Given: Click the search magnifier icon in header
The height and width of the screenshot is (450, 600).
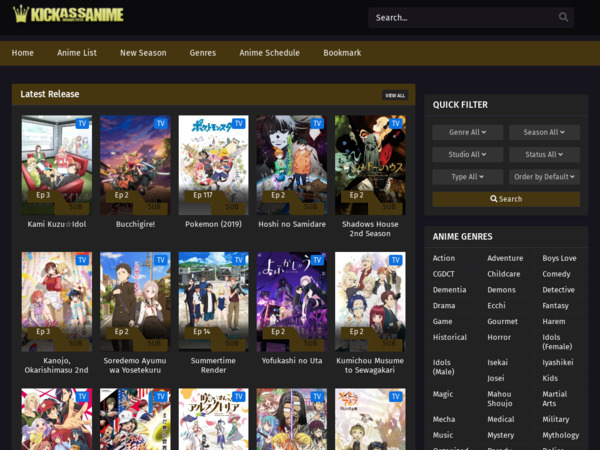Looking at the screenshot, I should click(564, 17).
